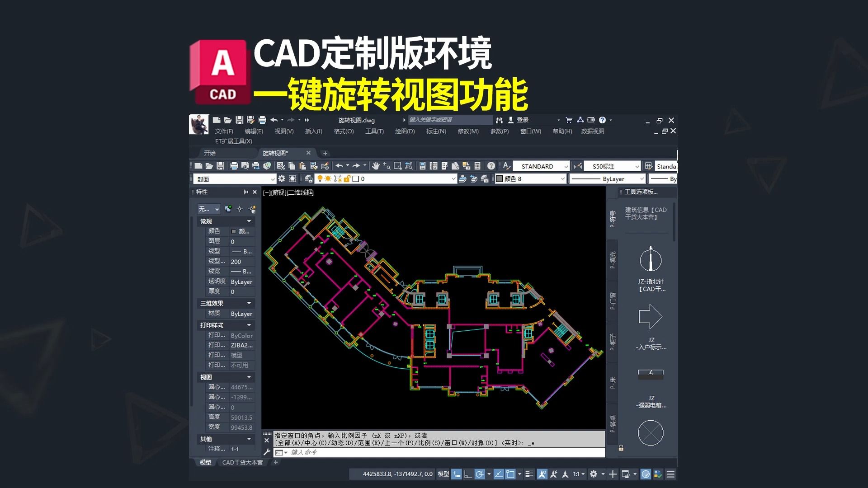Viewport: 868px width, 488px height.
Task: Click the Copy clipboard icon in the standard toolbar
Action: pos(292,166)
